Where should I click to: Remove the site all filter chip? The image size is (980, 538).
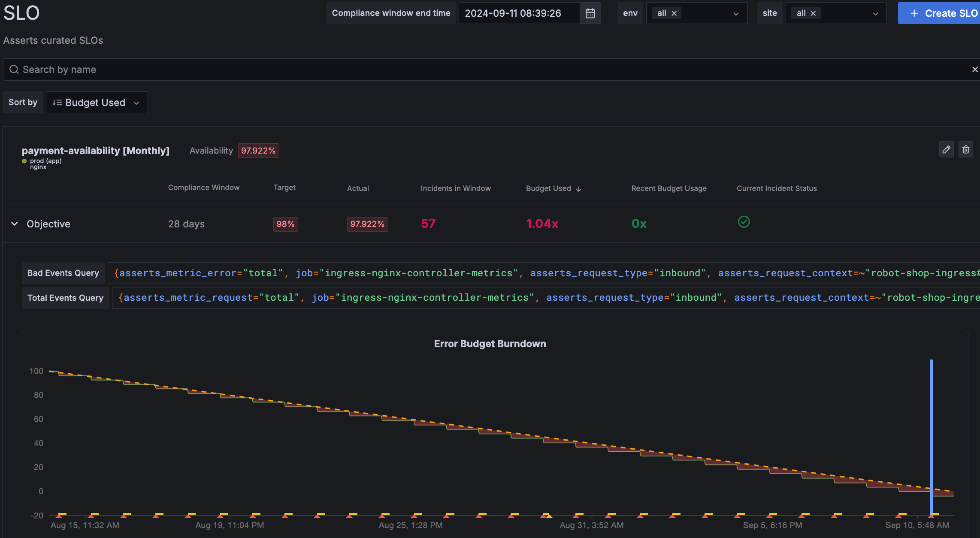(x=813, y=13)
